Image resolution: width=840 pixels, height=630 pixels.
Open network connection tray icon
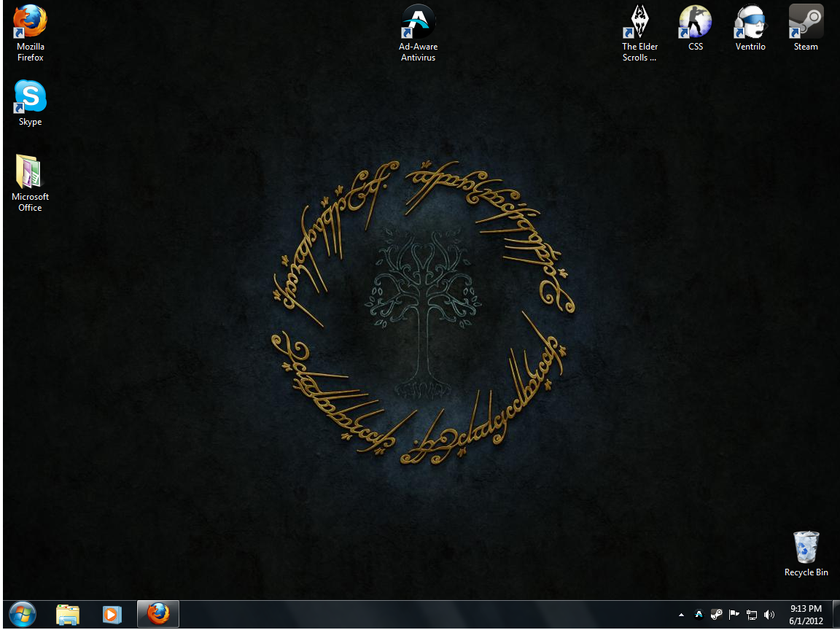(x=752, y=615)
